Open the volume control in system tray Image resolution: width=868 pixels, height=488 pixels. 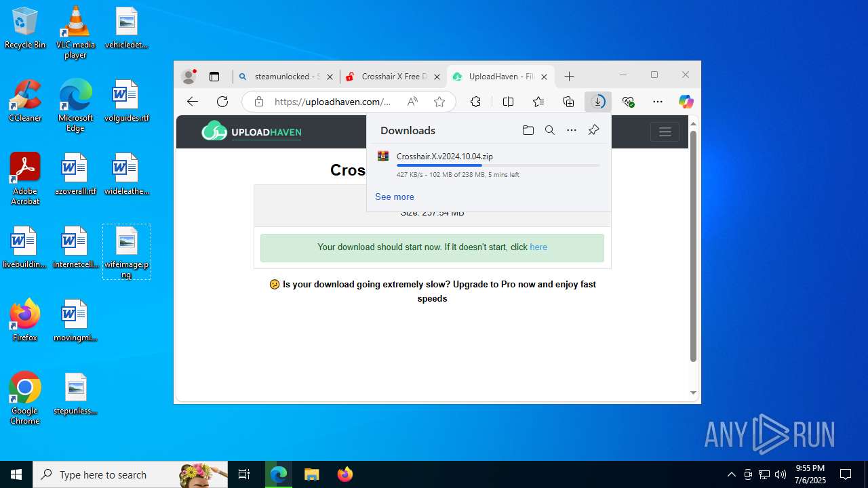click(x=780, y=474)
